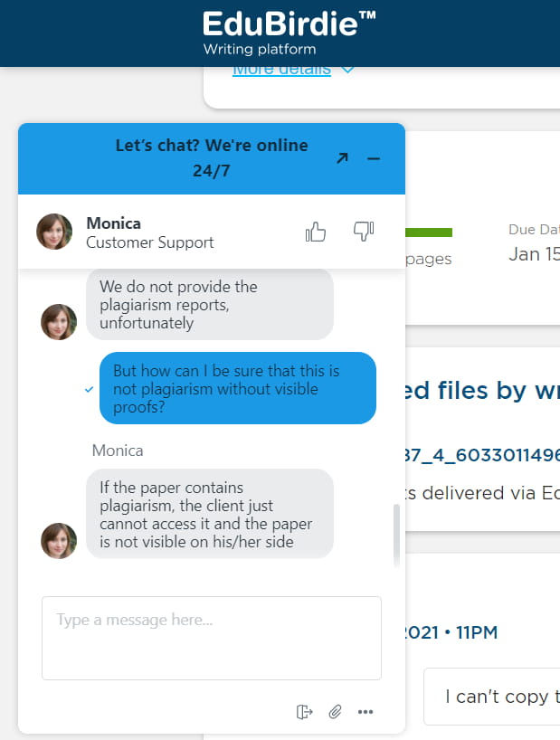
Task: Click the 'We do not provide the plagiarism reports' message
Action: tap(210, 304)
